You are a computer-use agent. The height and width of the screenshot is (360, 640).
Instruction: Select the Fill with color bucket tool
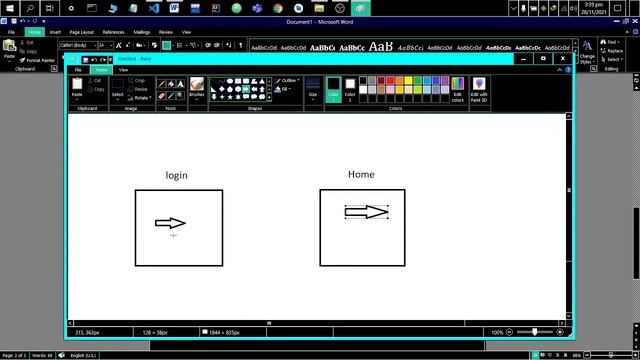[171, 84]
